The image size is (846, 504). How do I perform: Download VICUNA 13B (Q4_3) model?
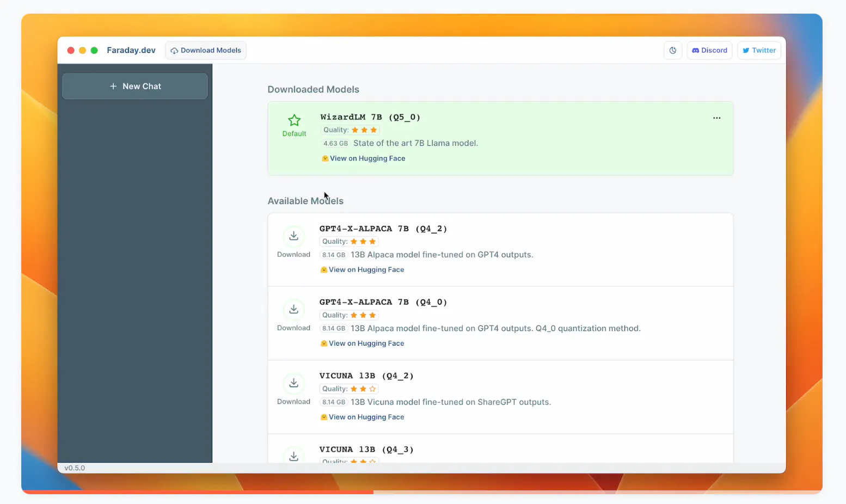[x=293, y=456]
